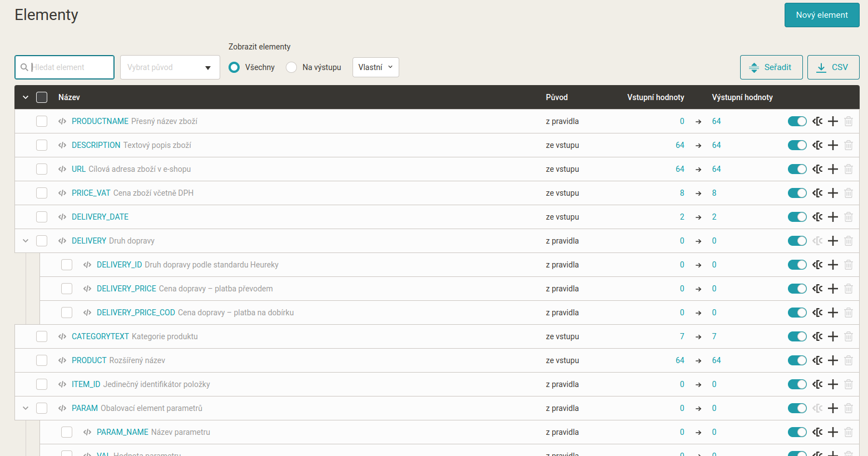Viewport: 868px width, 456px height.
Task: Open the 'Vlastní' dropdown
Action: (x=375, y=67)
